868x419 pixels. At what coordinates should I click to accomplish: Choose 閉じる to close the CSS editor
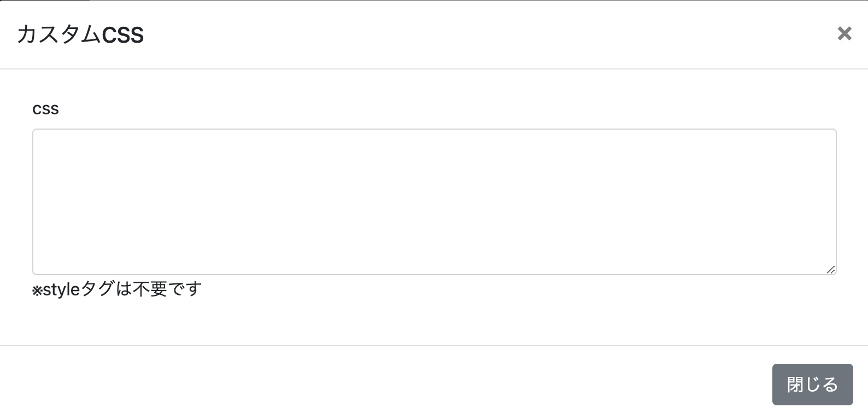click(812, 385)
